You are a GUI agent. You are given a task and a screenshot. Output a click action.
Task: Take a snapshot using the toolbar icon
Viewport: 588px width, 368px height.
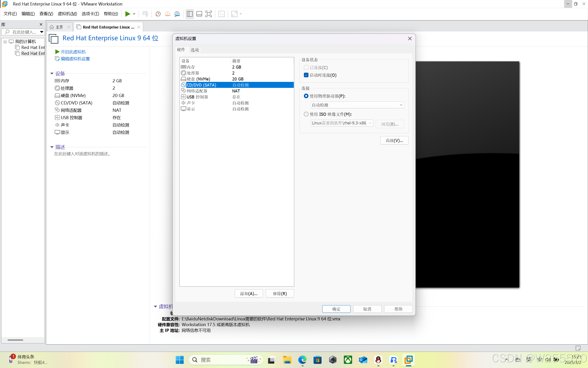point(158,14)
